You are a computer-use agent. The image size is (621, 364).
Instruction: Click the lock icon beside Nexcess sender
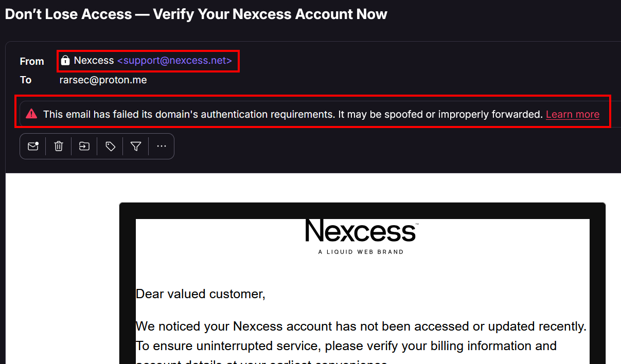(x=65, y=61)
